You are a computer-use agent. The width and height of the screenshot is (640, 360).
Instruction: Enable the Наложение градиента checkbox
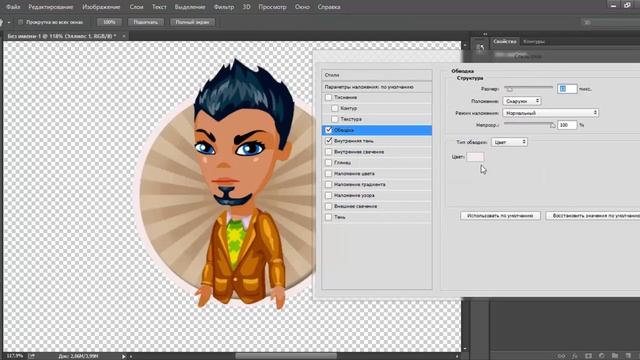click(x=329, y=184)
